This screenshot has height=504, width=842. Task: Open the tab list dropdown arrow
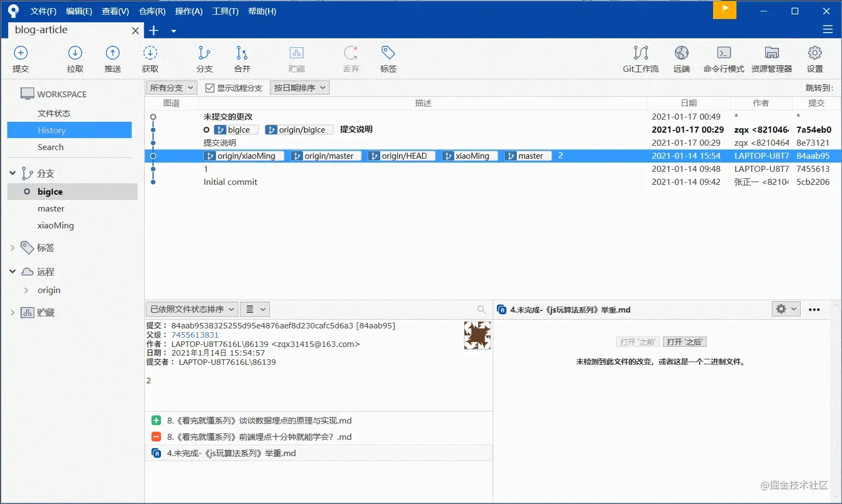point(174,31)
